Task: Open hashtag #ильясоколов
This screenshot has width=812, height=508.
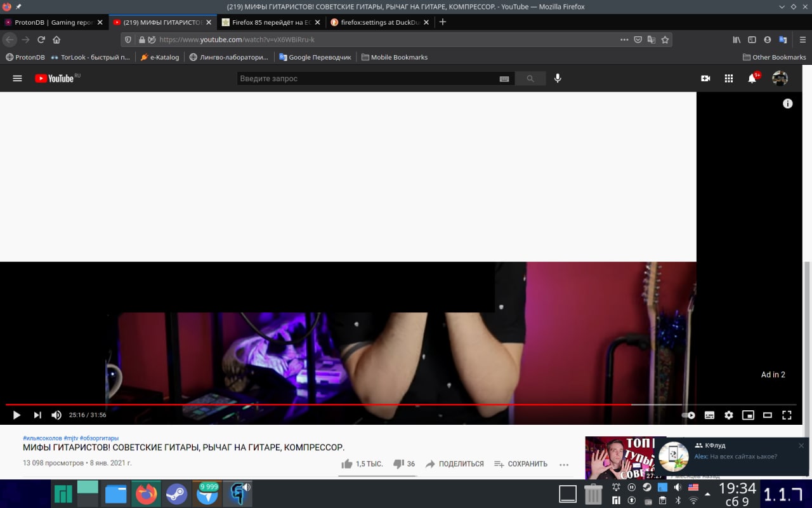Action: pos(43,438)
